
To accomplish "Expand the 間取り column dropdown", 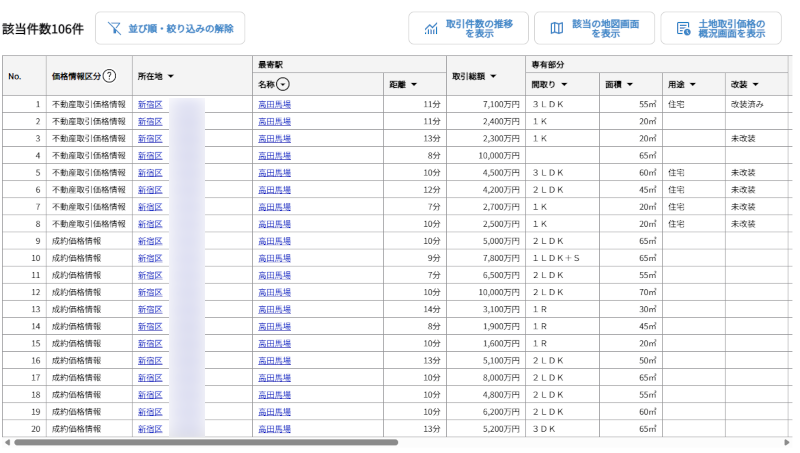I will tap(564, 85).
